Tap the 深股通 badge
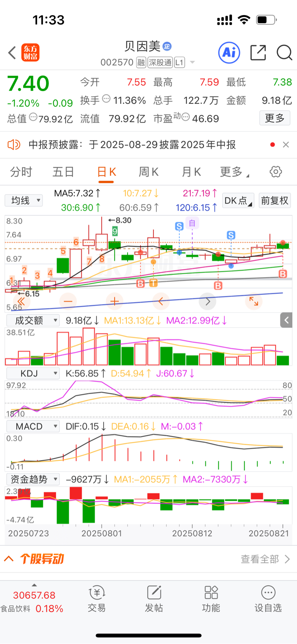The height and width of the screenshot is (644, 297). tap(160, 62)
